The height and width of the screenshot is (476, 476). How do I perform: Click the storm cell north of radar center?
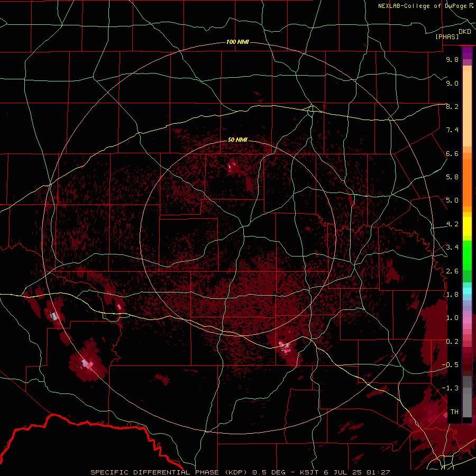[232, 167]
